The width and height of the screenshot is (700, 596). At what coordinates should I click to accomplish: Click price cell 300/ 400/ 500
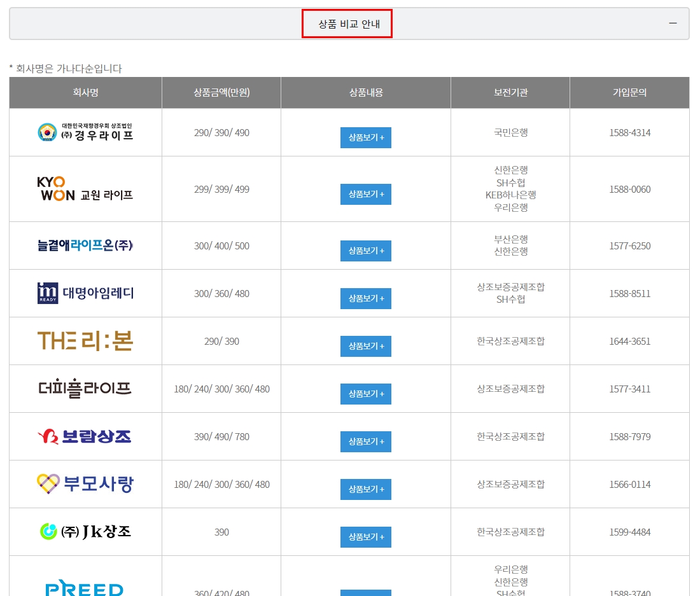pyautogui.click(x=221, y=246)
